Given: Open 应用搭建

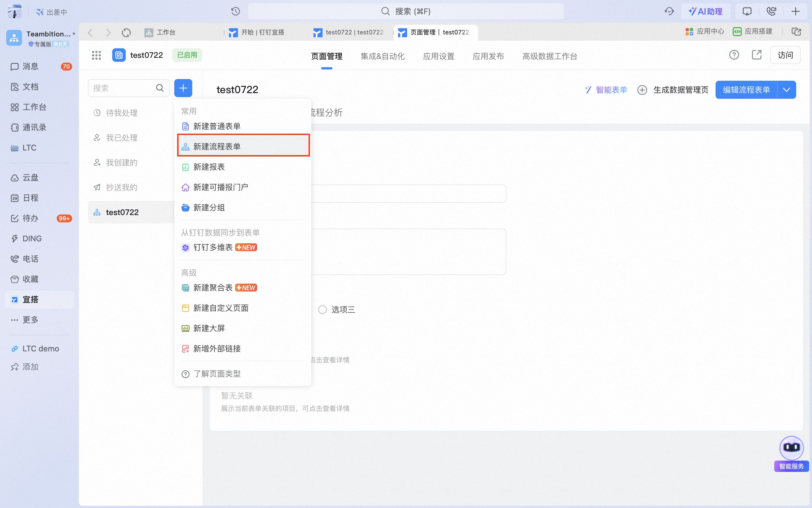Looking at the screenshot, I should 753,32.
